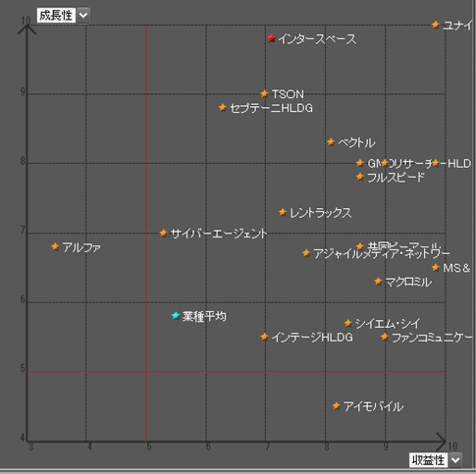Click the シイエム・シイ star marker
The height and width of the screenshot is (474, 476).
click(x=348, y=324)
